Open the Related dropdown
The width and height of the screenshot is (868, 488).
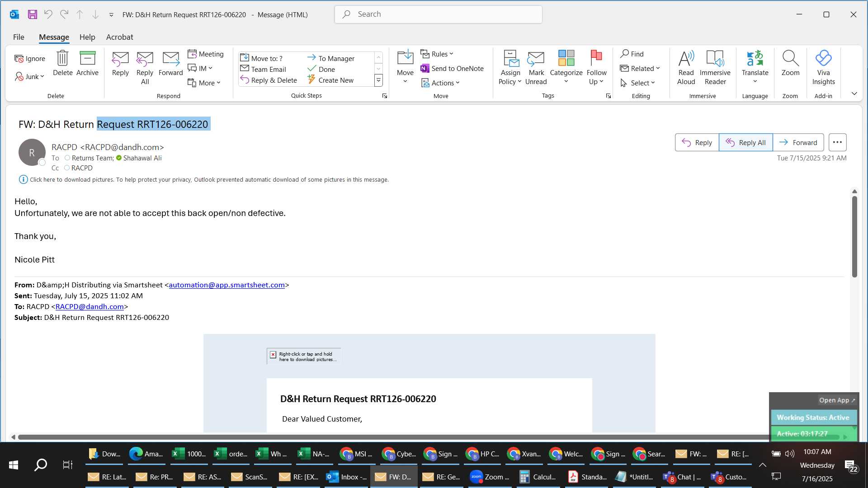point(640,68)
